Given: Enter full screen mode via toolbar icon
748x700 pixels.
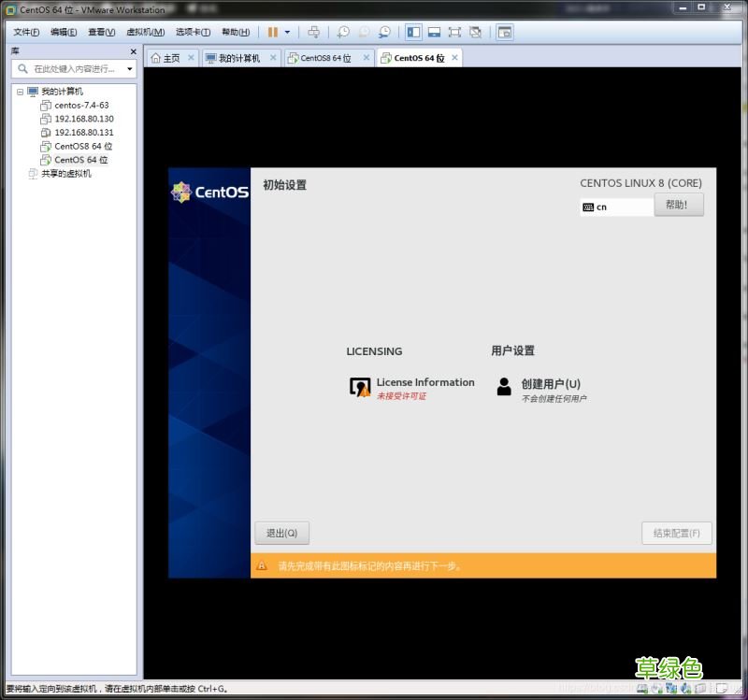Looking at the screenshot, I should click(x=454, y=32).
